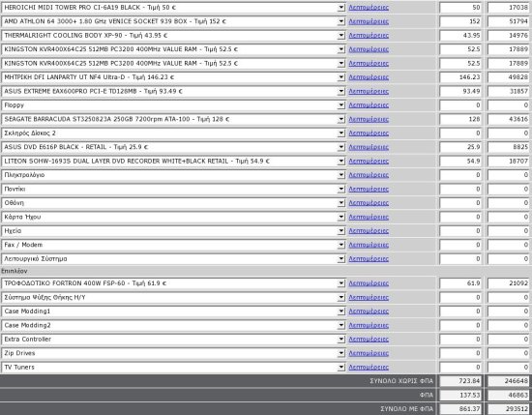Screen dimensions: 532x415
Task: Open the Ηχεία dropdown
Action: point(173,231)
